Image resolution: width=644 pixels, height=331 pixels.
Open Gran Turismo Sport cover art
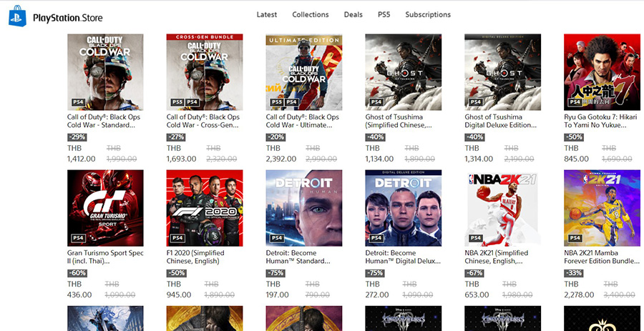click(x=106, y=208)
